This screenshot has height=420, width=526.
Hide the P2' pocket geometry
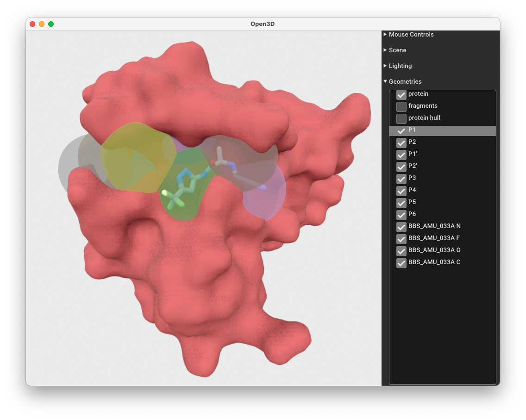pyautogui.click(x=401, y=167)
